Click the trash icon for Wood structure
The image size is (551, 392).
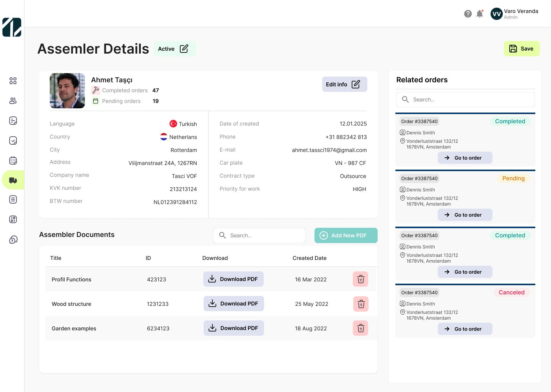pyautogui.click(x=360, y=304)
